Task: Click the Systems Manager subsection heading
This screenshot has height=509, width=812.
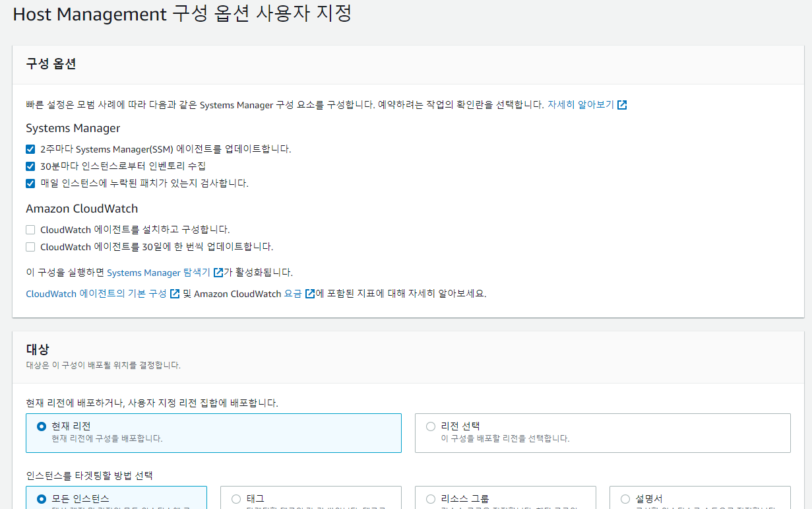Action: tap(73, 128)
